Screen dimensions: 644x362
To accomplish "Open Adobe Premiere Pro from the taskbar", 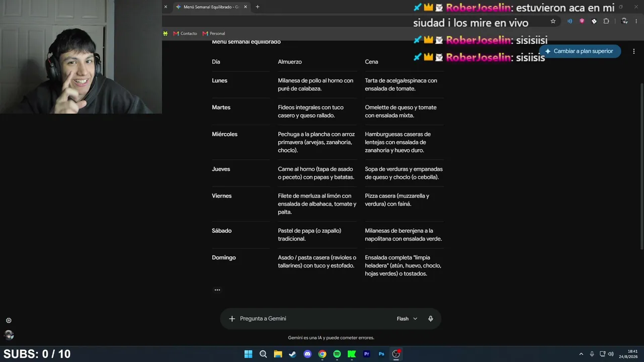I will tap(366, 354).
